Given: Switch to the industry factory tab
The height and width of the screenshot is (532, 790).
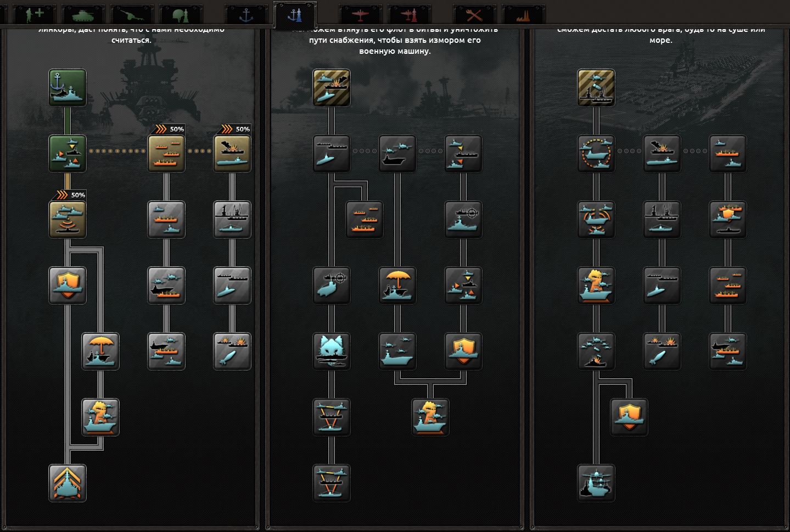Looking at the screenshot, I should pos(523,14).
